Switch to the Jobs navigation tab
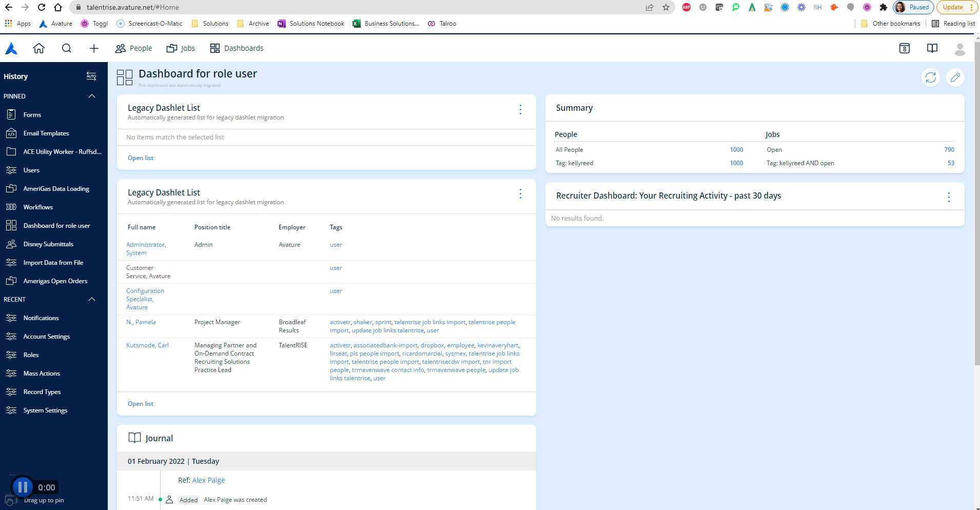Viewport: 980px width, 510px height. click(180, 48)
